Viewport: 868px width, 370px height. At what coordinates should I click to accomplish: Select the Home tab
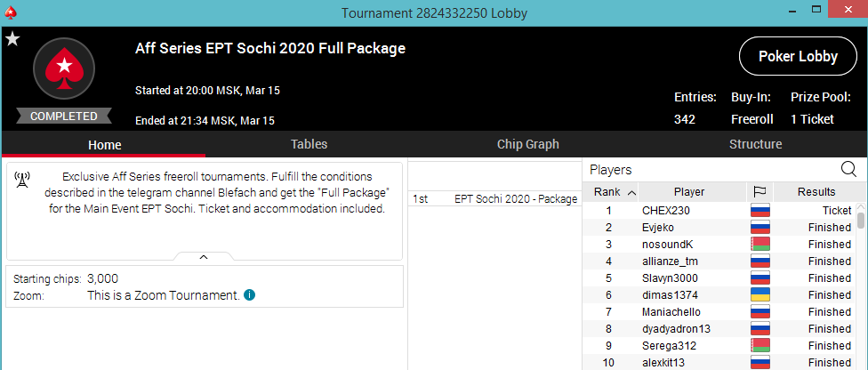coord(104,145)
